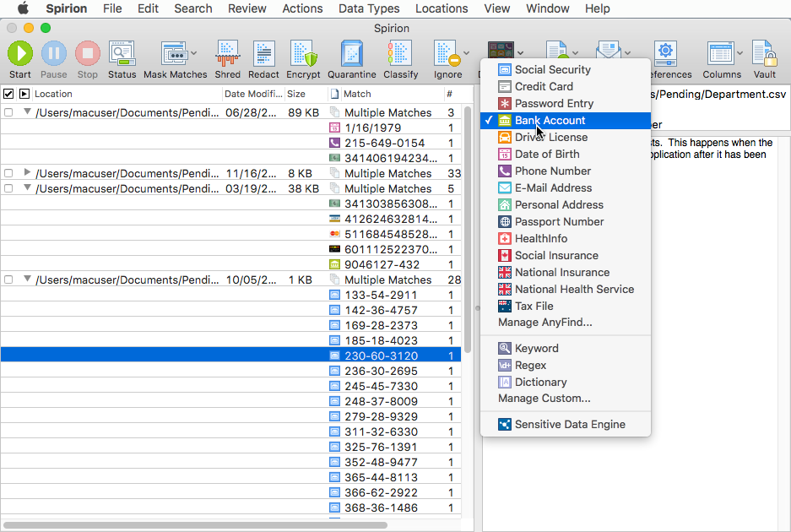Collapse the 1 KB file row
791x532 pixels.
click(27, 280)
